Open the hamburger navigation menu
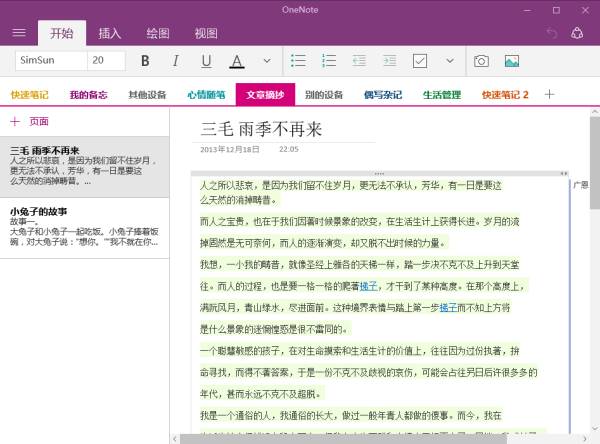This screenshot has width=600, height=444. (19, 33)
